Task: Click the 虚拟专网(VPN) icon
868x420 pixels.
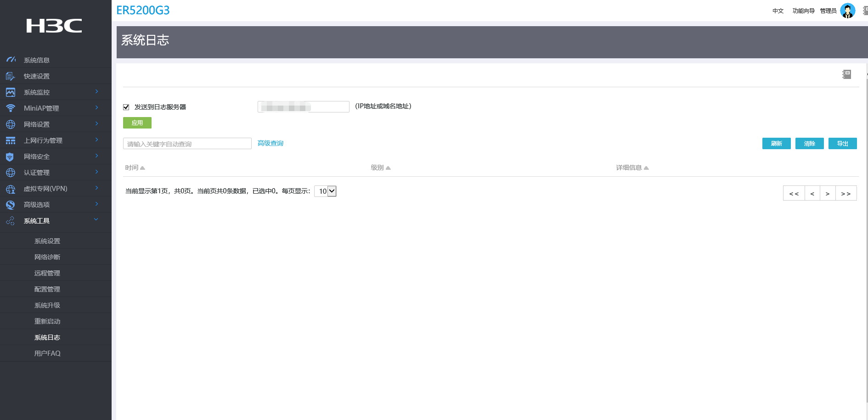Action: point(11,189)
